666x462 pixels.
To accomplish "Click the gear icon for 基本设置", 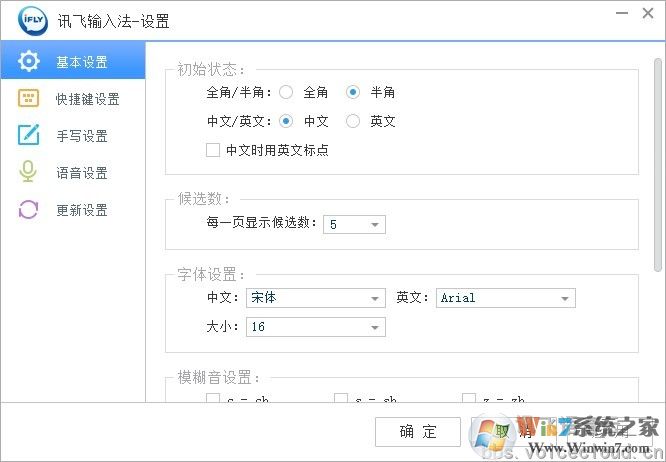I will pos(28,62).
